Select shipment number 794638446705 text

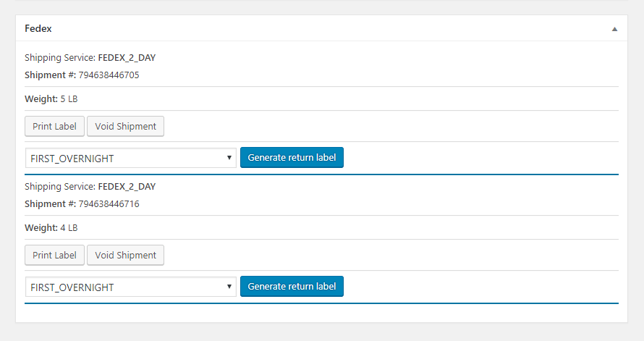109,75
